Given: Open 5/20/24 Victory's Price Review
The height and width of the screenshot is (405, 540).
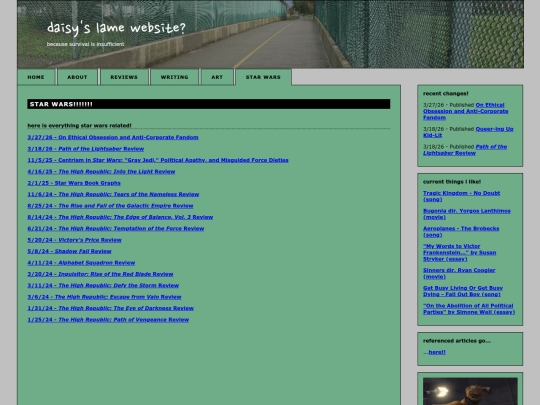Looking at the screenshot, I should 75,239.
